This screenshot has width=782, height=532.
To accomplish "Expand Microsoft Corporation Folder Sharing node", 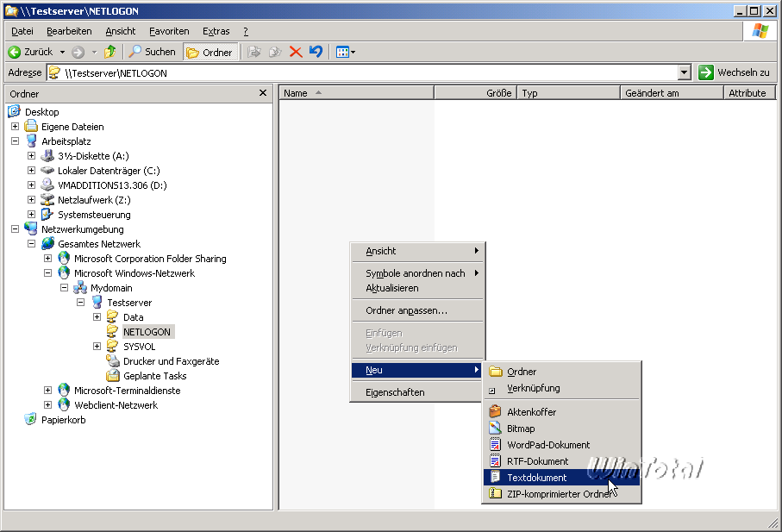I will [48, 259].
